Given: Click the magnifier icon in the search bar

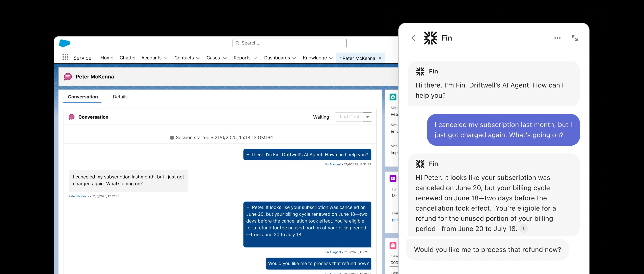Looking at the screenshot, I should [238, 43].
